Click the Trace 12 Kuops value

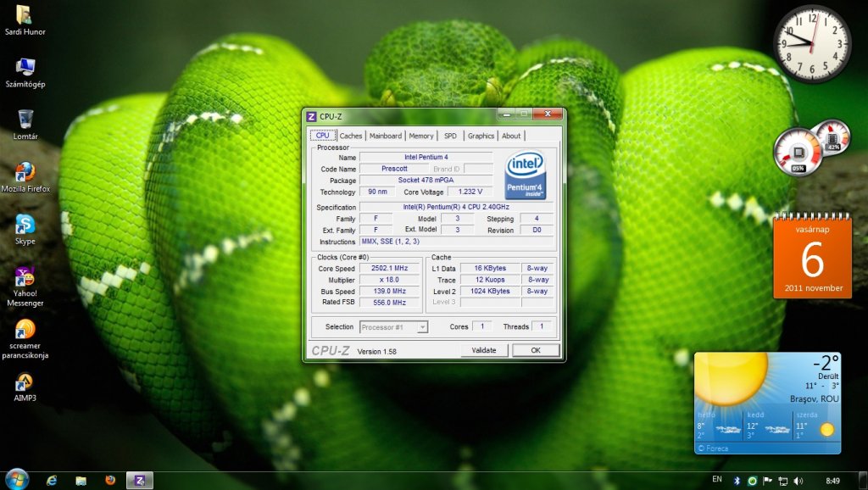point(490,280)
